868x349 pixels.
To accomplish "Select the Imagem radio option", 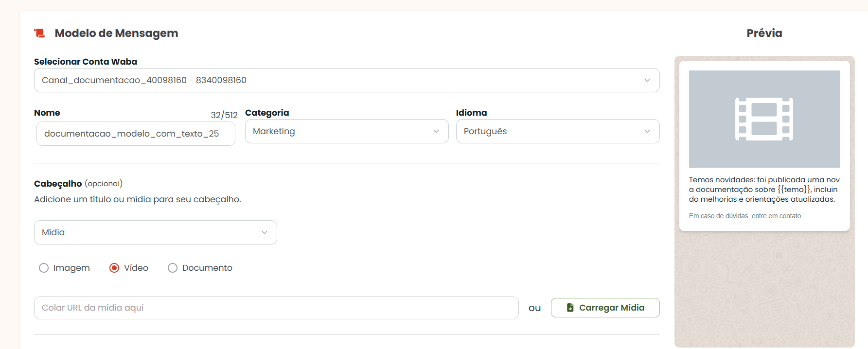I will (x=44, y=268).
